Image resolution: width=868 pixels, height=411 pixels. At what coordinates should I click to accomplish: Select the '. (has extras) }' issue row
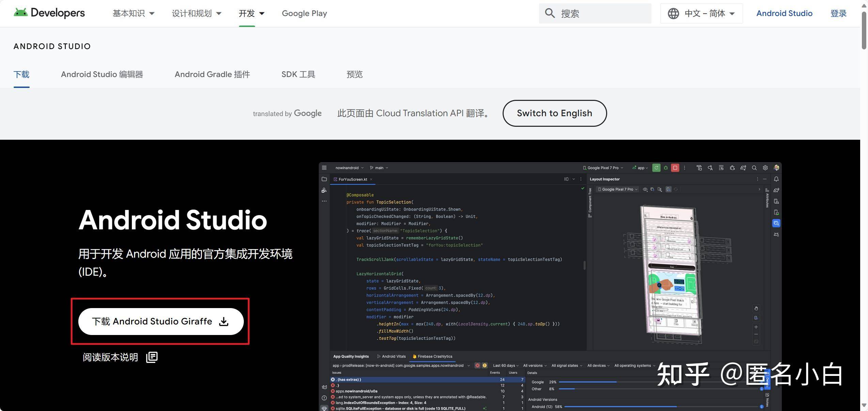(x=427, y=380)
